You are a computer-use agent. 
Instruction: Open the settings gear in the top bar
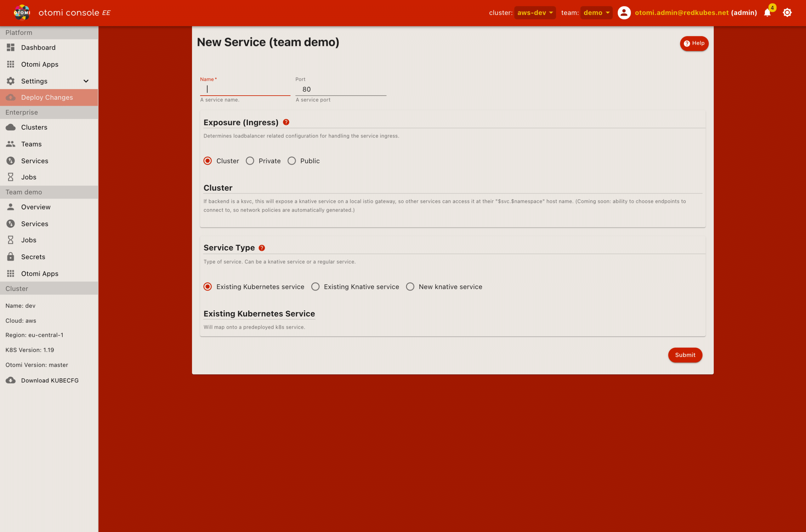[787, 13]
